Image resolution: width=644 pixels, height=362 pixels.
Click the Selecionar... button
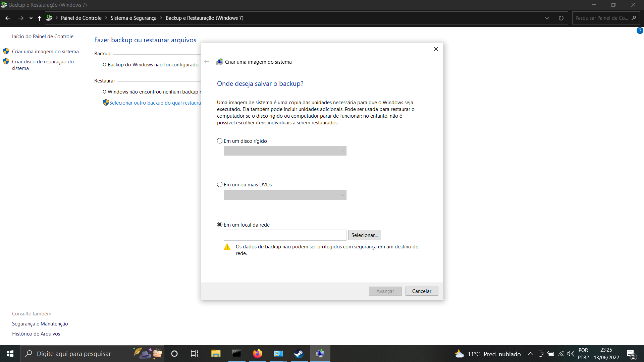[x=364, y=235]
